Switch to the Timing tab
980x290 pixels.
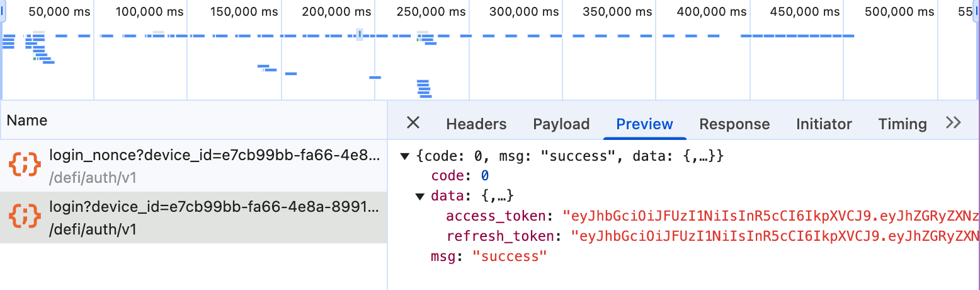[x=903, y=124]
